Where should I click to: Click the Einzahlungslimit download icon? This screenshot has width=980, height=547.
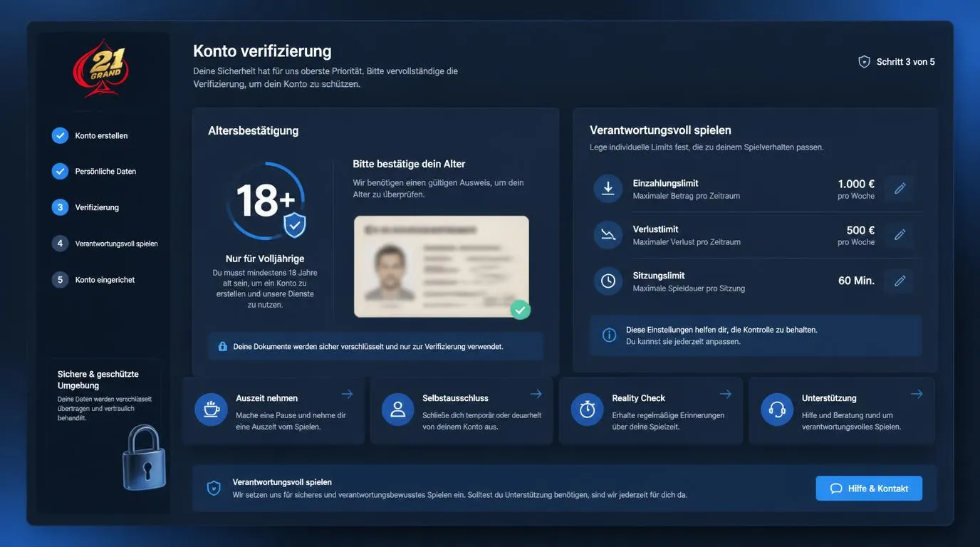point(608,189)
